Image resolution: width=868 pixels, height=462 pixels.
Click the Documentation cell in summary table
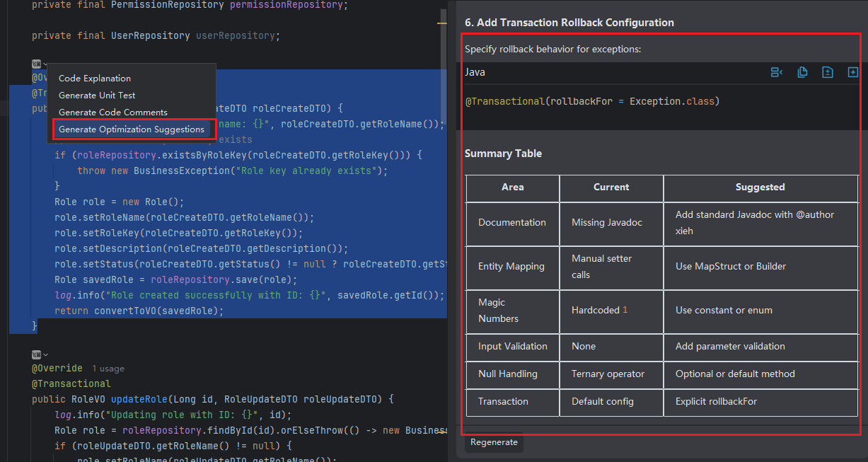coord(512,222)
